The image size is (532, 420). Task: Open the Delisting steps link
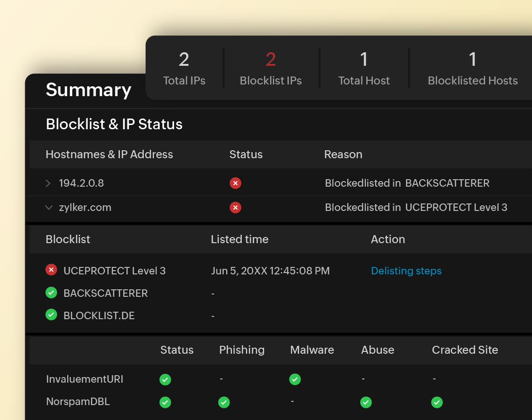(x=406, y=271)
